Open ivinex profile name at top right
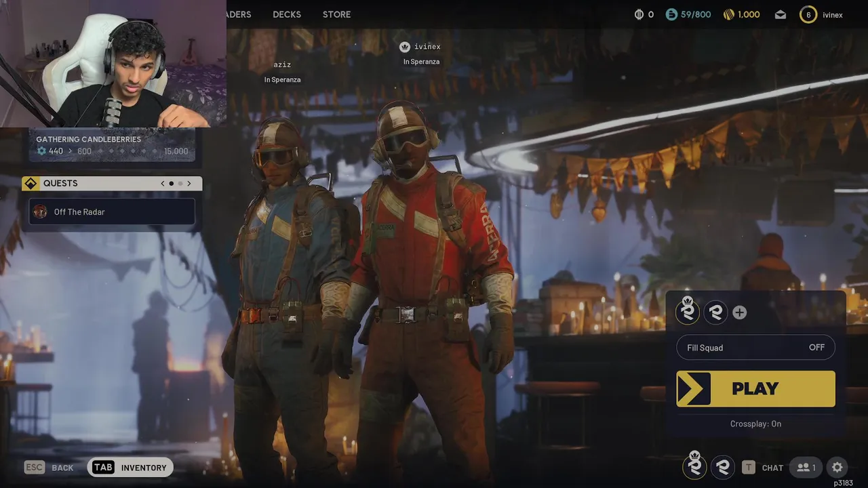This screenshot has width=868, height=488. (x=833, y=15)
